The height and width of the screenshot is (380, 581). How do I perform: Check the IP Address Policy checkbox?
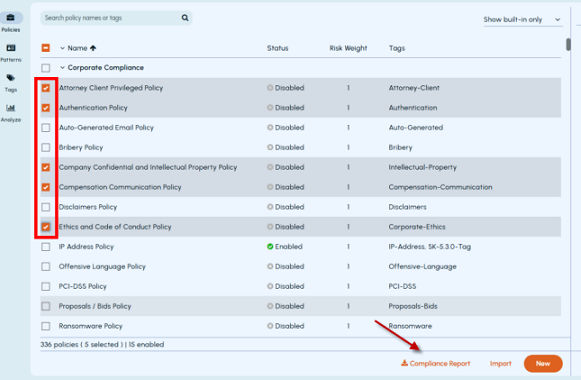[46, 247]
